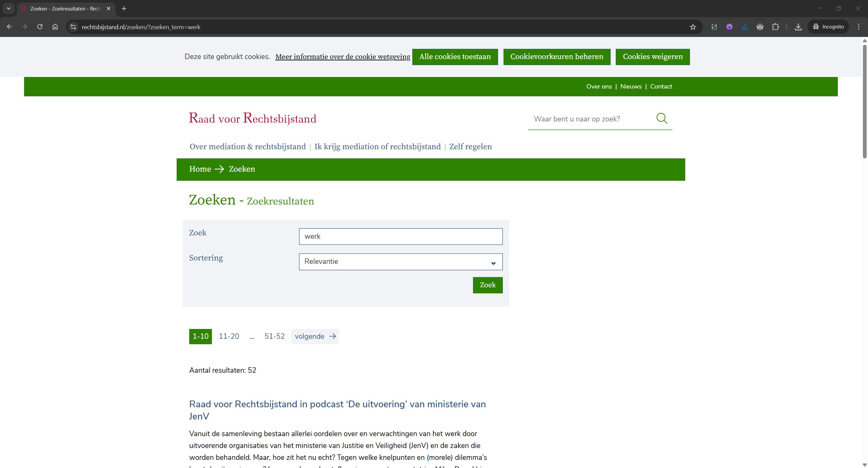Open Over mediation & rechtsbijstand menu
868x468 pixels.
pos(248,147)
